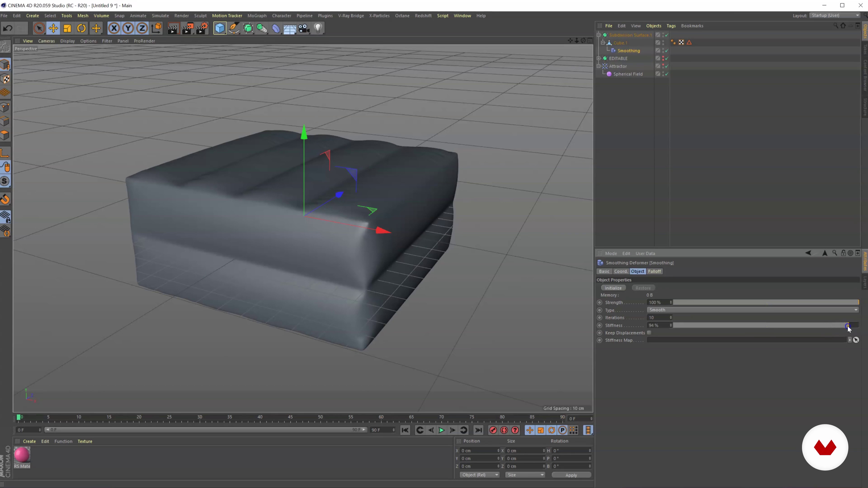Toggle Strength animation dot
The width and height of the screenshot is (868, 488).
tap(599, 303)
